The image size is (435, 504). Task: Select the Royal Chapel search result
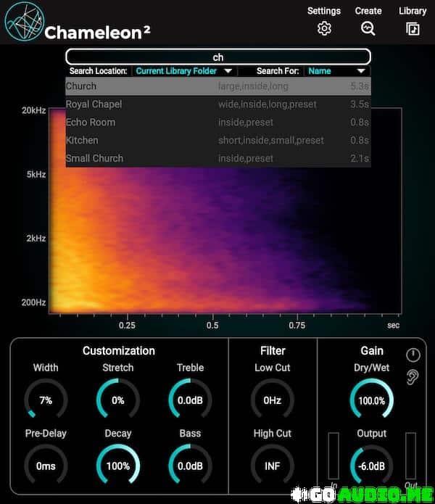pyautogui.click(x=218, y=104)
